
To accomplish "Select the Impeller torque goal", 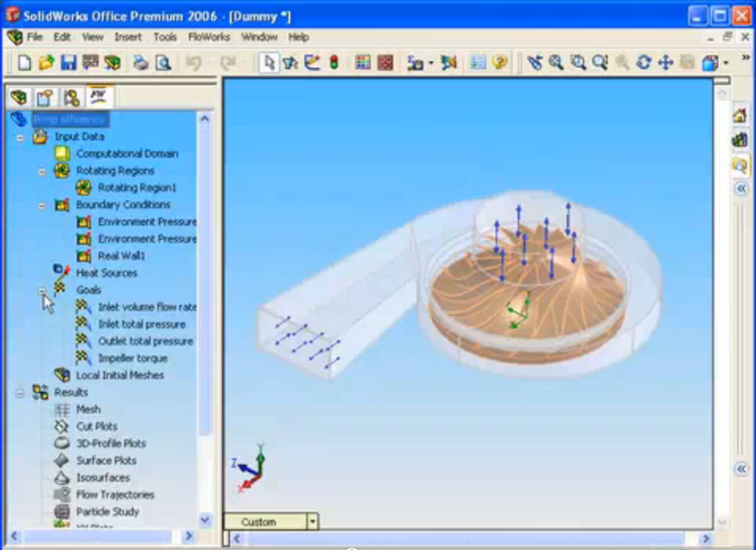I will tap(133, 359).
